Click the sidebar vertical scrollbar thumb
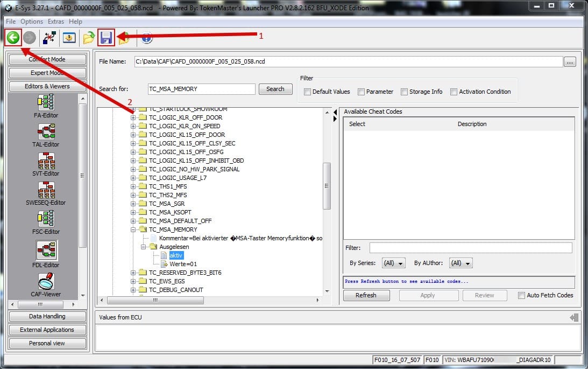 [82, 175]
